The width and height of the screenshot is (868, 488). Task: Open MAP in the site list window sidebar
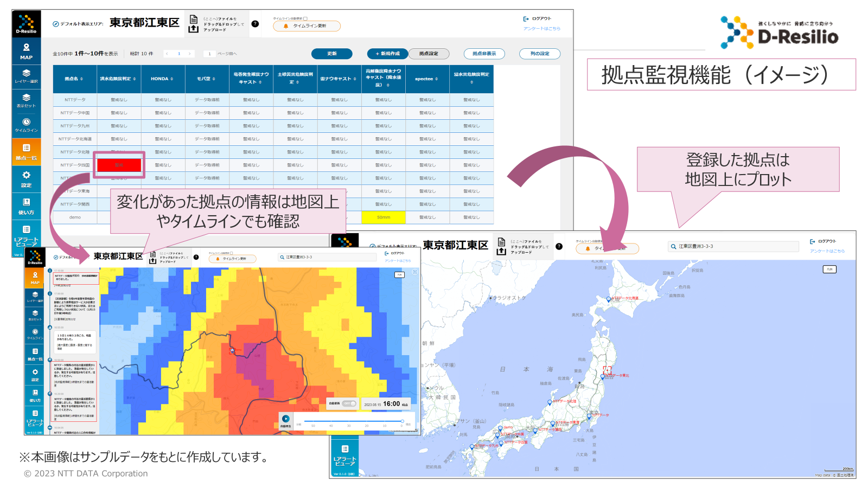pos(26,52)
